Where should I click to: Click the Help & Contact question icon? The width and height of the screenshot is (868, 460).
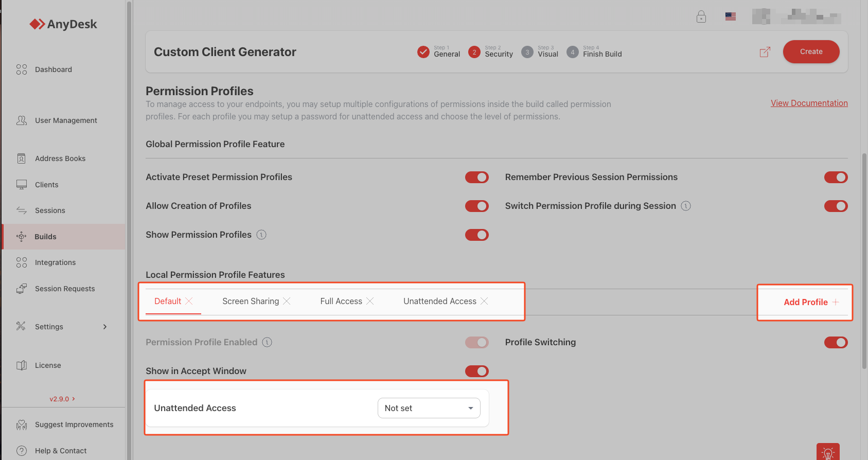(x=22, y=451)
